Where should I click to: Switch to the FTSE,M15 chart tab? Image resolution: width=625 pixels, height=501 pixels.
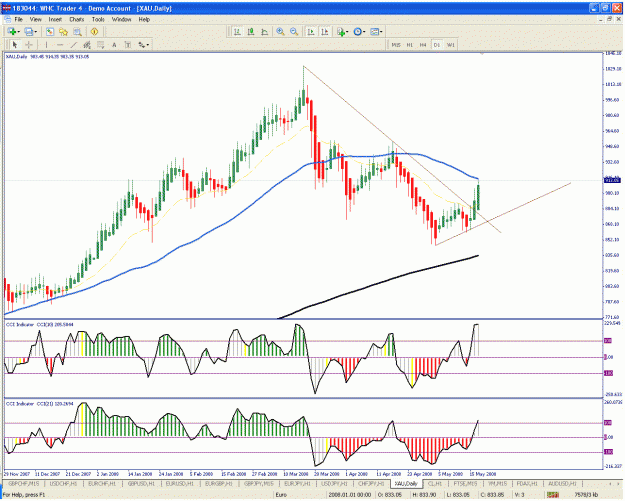(x=465, y=483)
